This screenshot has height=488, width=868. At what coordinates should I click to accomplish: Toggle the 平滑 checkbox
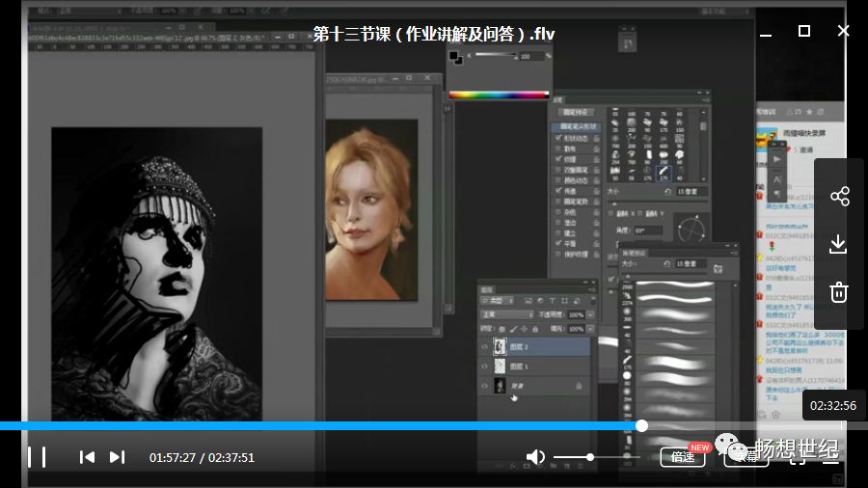[x=558, y=243]
